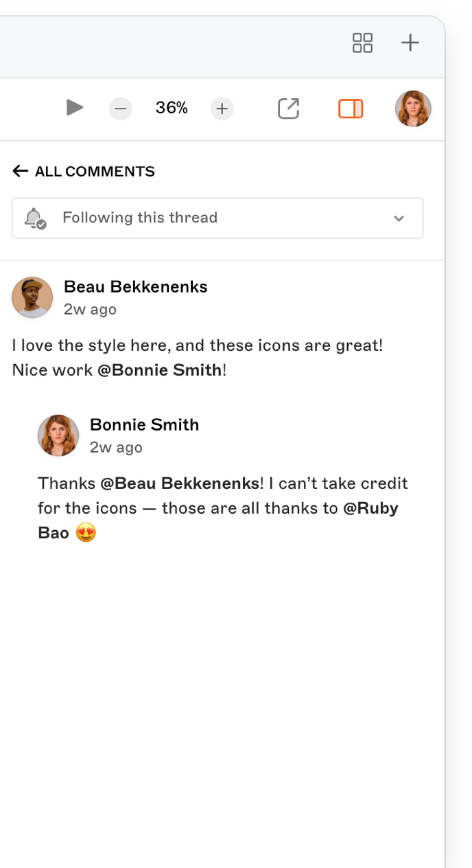Click the @Bonnie Smith mention
This screenshot has height=868, width=472.
(159, 370)
